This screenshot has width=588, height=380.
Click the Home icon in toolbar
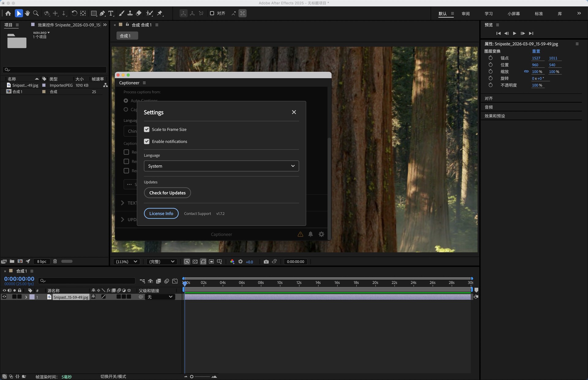(8, 13)
